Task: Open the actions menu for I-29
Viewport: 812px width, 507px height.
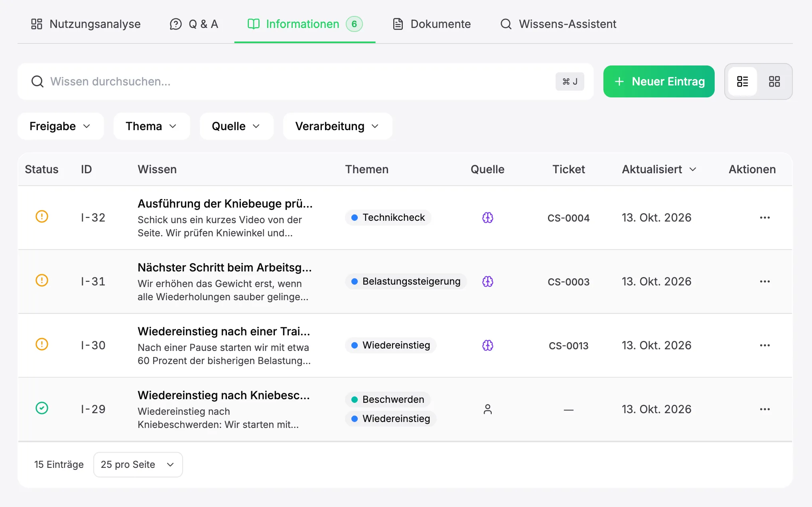Action: 765,409
